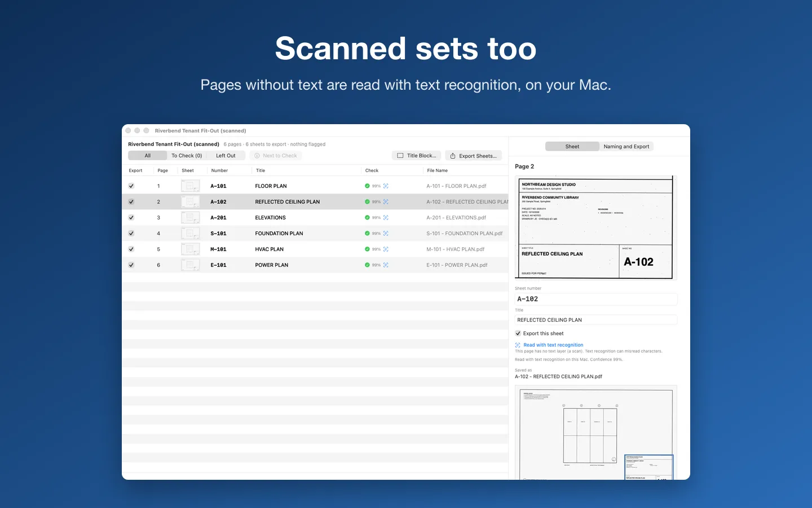Click green check icon in ELEVATIONS row
Screen dimensions: 812x508
[x=367, y=217]
